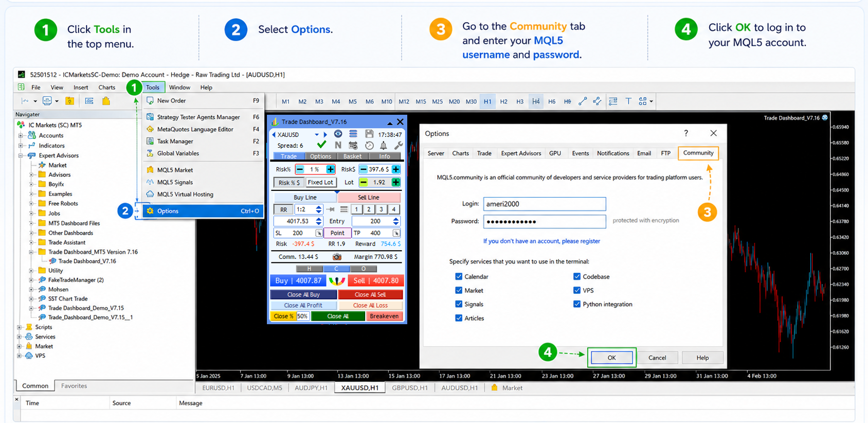The image size is (868, 423).
Task: Click the MQL5 Signals icon in menu
Action: tap(150, 182)
